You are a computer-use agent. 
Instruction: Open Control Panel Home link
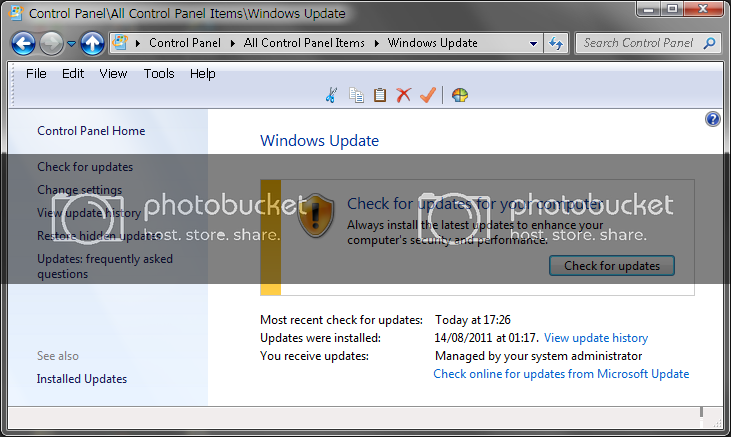click(x=91, y=131)
